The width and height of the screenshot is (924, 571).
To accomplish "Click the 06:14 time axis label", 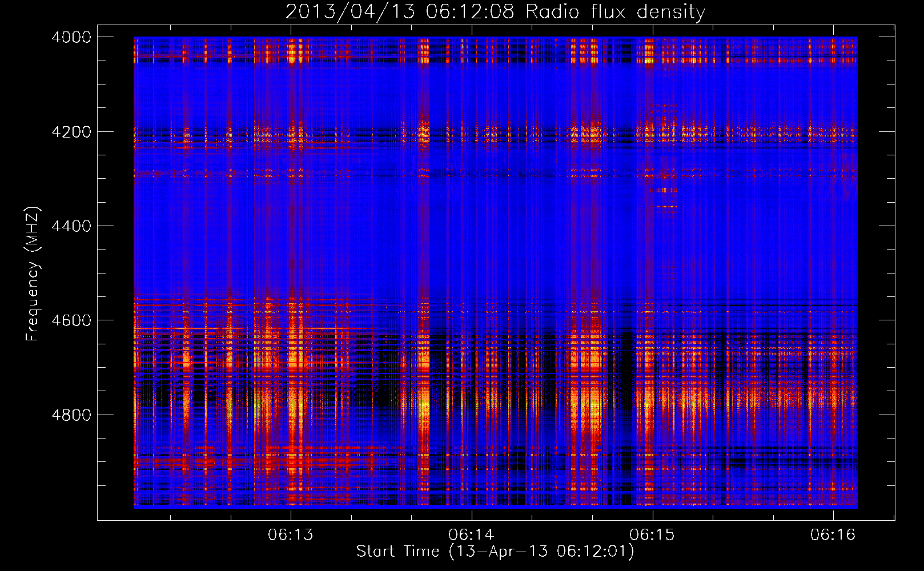I will click(471, 534).
